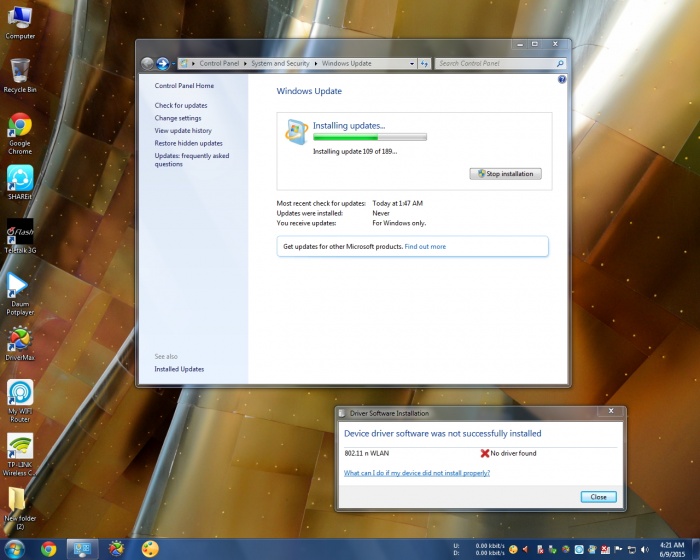Launch DriverMax from the desktop
Image resolution: width=700 pixels, height=560 pixels.
[19, 340]
